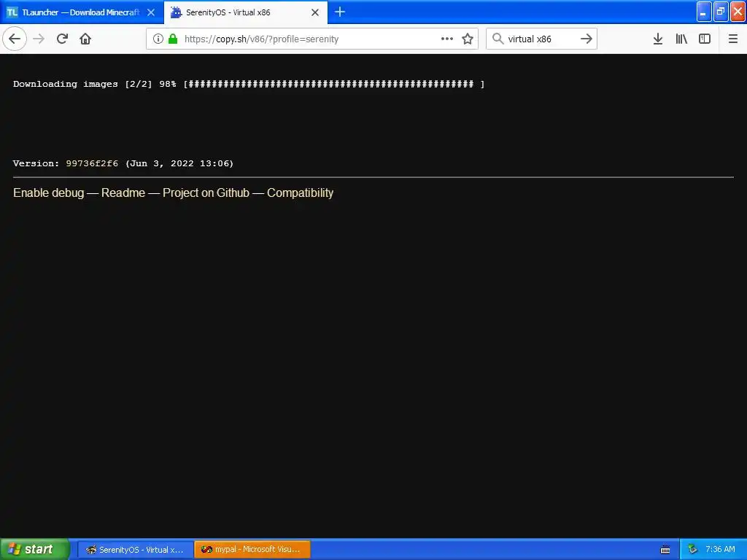Submit the search with arrow button
Image resolution: width=747 pixels, height=560 pixels.
[587, 39]
